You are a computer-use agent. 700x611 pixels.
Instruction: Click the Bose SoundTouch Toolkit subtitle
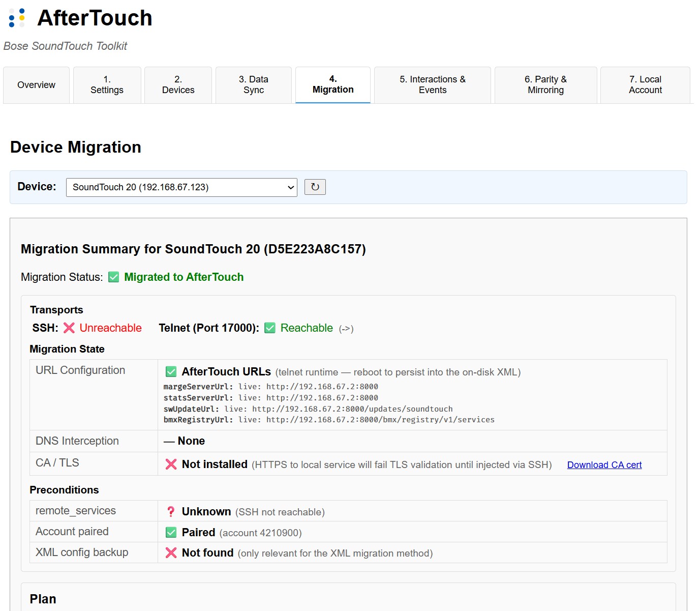(x=65, y=46)
